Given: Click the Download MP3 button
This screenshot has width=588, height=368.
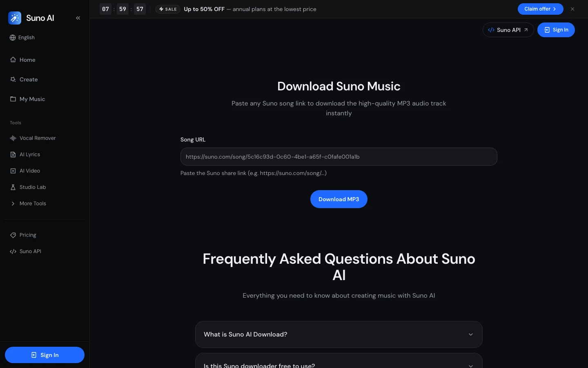Looking at the screenshot, I should tap(339, 199).
